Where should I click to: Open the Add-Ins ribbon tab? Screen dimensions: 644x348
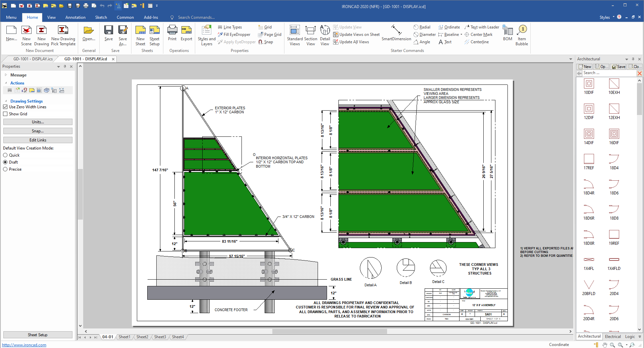151,17
